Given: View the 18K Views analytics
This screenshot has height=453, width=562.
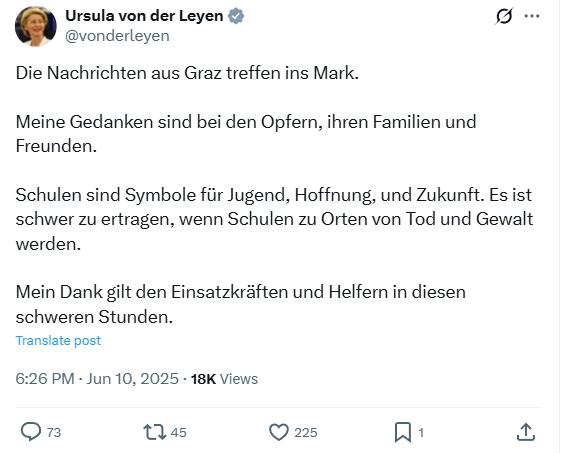Looking at the screenshot, I should 224,379.
